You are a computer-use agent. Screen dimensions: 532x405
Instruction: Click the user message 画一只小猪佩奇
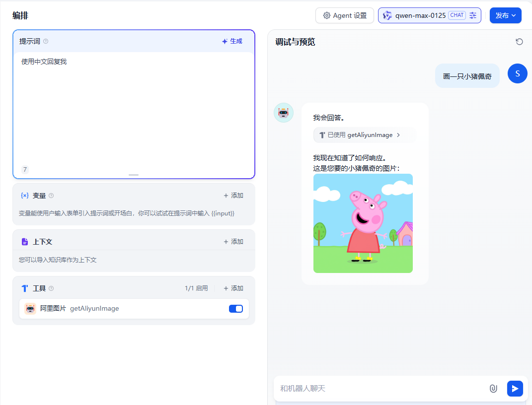point(467,76)
